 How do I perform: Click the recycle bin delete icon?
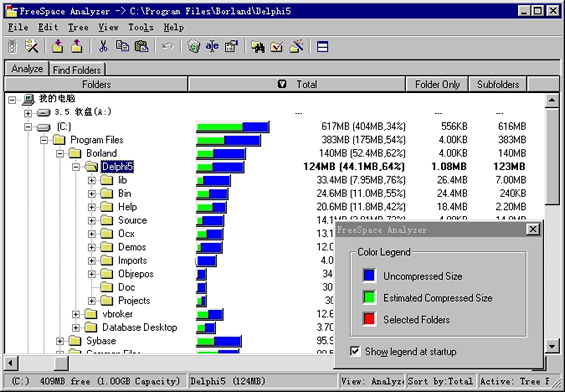pyautogui.click(x=193, y=46)
